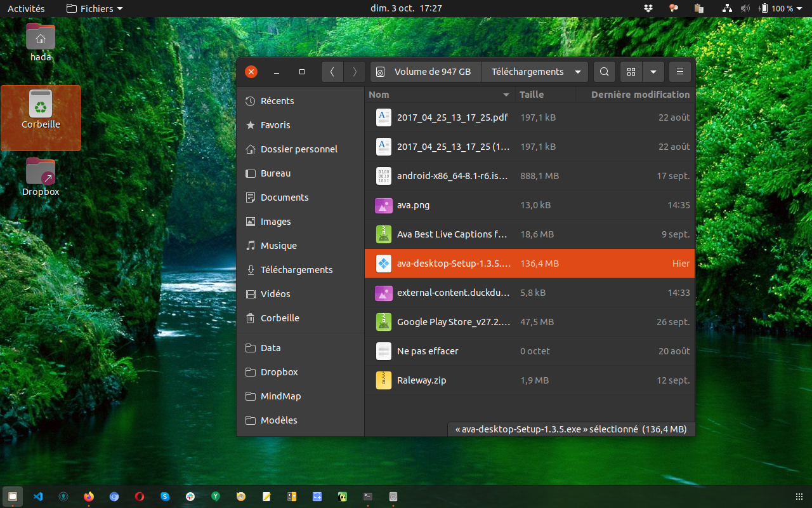Open Slack from the dock
This screenshot has width=812, height=508.
pyautogui.click(x=190, y=497)
